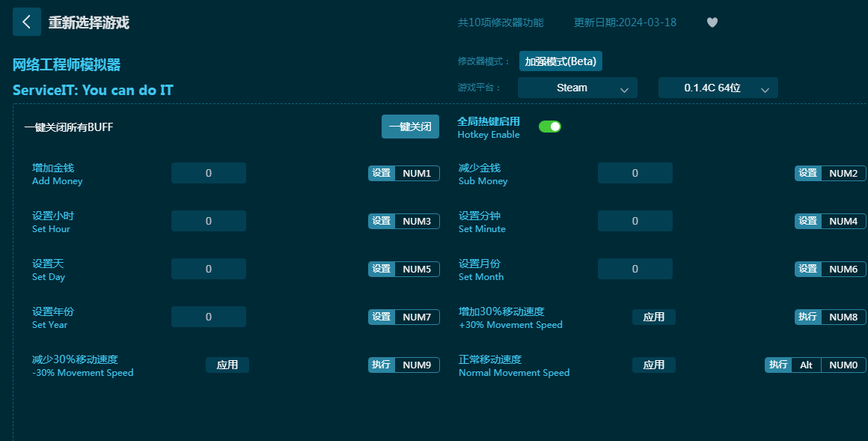Click the Set Minute value field

point(635,221)
